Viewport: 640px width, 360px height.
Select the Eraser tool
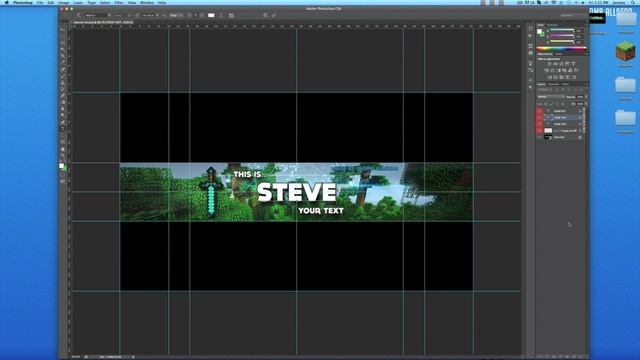click(x=63, y=96)
